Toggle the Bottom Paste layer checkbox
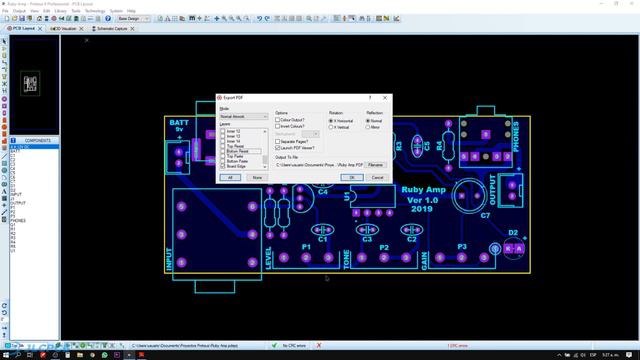 223,161
